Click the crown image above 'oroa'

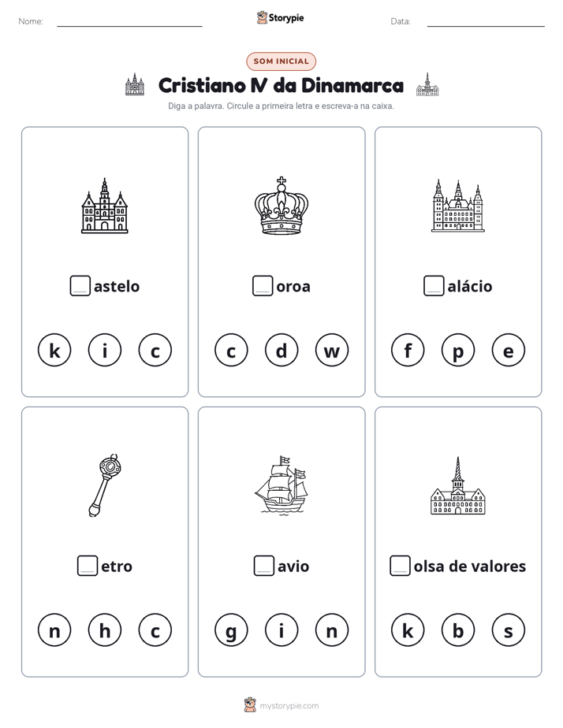pyautogui.click(x=281, y=205)
